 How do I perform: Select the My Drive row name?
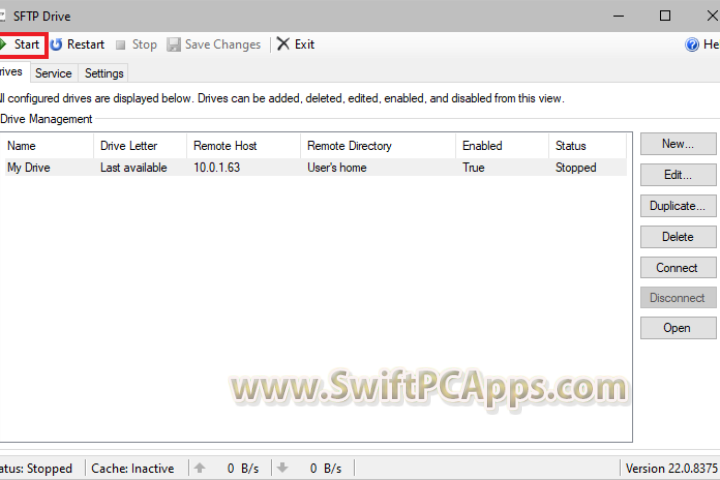click(x=28, y=168)
